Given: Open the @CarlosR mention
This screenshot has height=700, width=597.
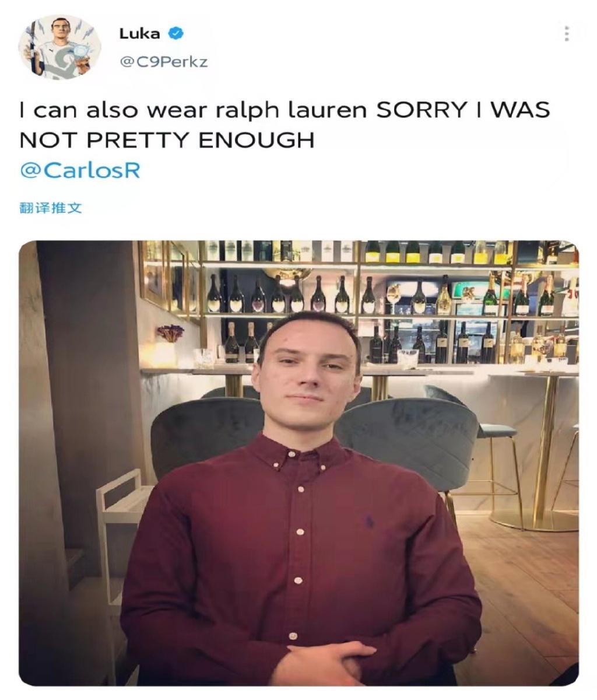Looking at the screenshot, I should 80,170.
